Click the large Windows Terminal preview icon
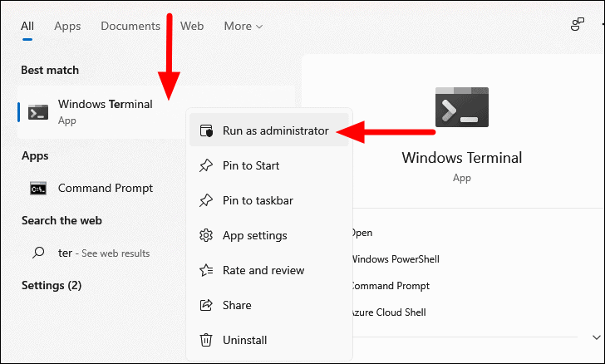This screenshot has width=605, height=364. pyautogui.click(x=462, y=107)
